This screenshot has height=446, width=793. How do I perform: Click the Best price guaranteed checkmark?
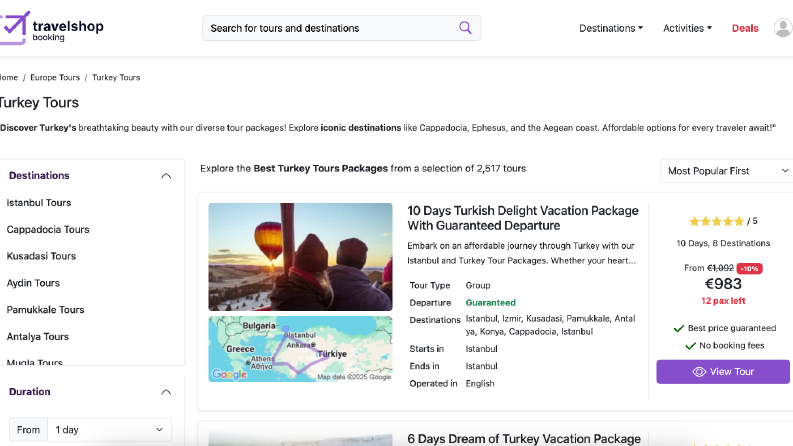pos(679,329)
